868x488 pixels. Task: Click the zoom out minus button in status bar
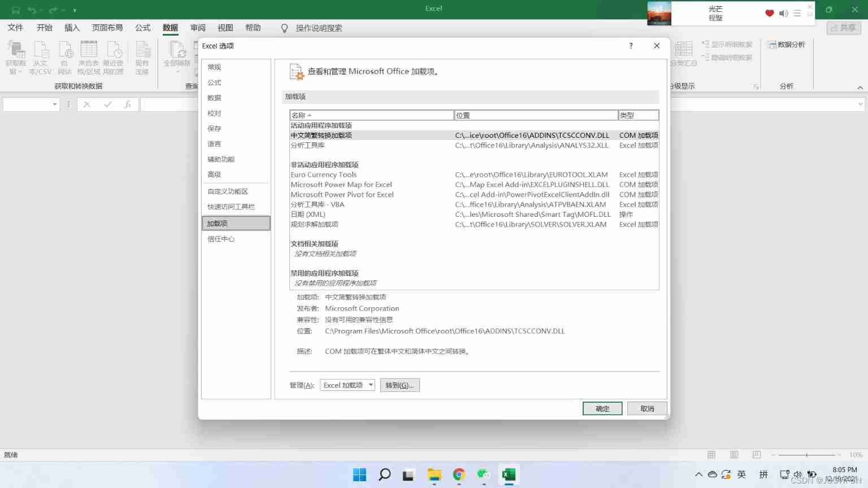point(772,455)
